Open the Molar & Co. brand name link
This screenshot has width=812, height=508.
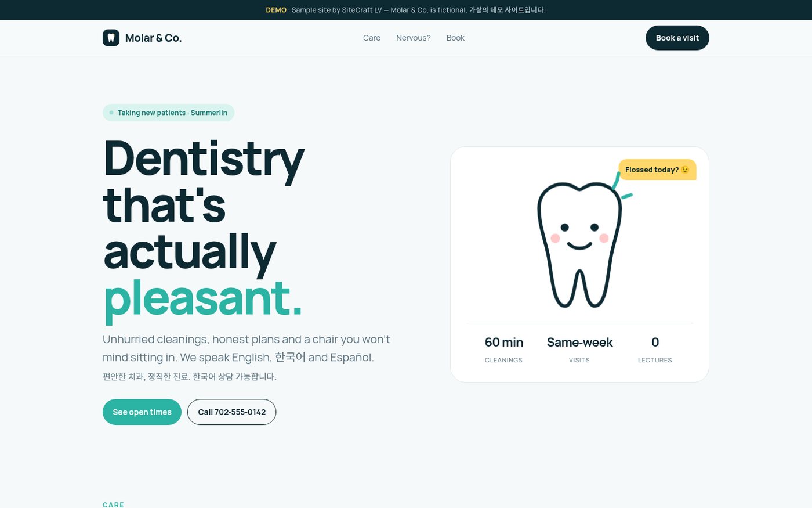[153, 38]
